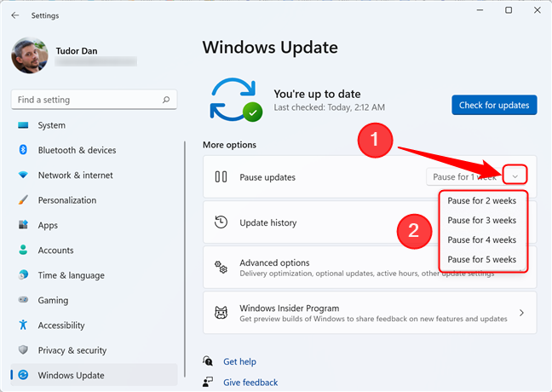The width and height of the screenshot is (552, 392).
Task: Click the Gaming controller icon
Action: (23, 300)
